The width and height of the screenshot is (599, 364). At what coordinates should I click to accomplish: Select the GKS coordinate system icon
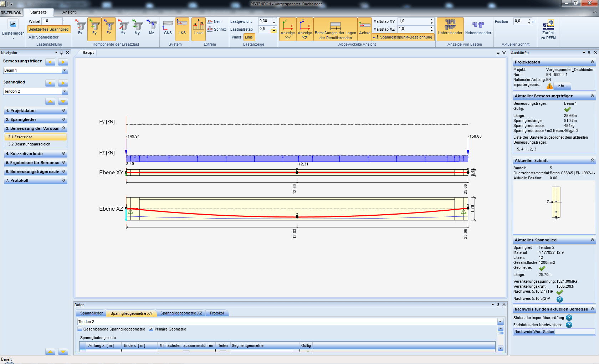(168, 27)
